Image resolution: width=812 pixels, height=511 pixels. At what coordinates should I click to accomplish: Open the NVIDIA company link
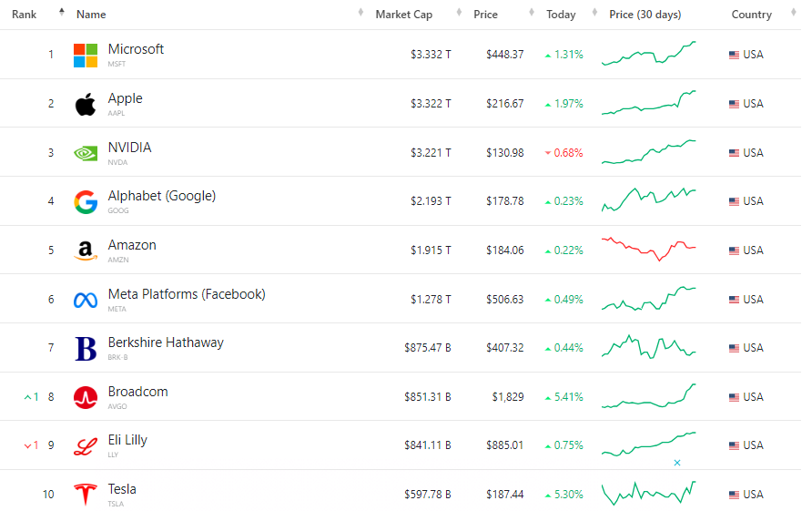[x=129, y=148]
